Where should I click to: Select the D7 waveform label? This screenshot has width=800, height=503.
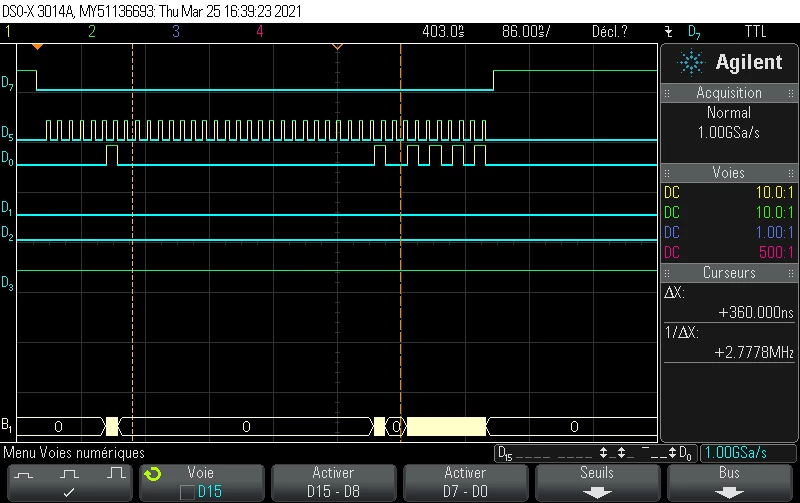(x=7, y=83)
